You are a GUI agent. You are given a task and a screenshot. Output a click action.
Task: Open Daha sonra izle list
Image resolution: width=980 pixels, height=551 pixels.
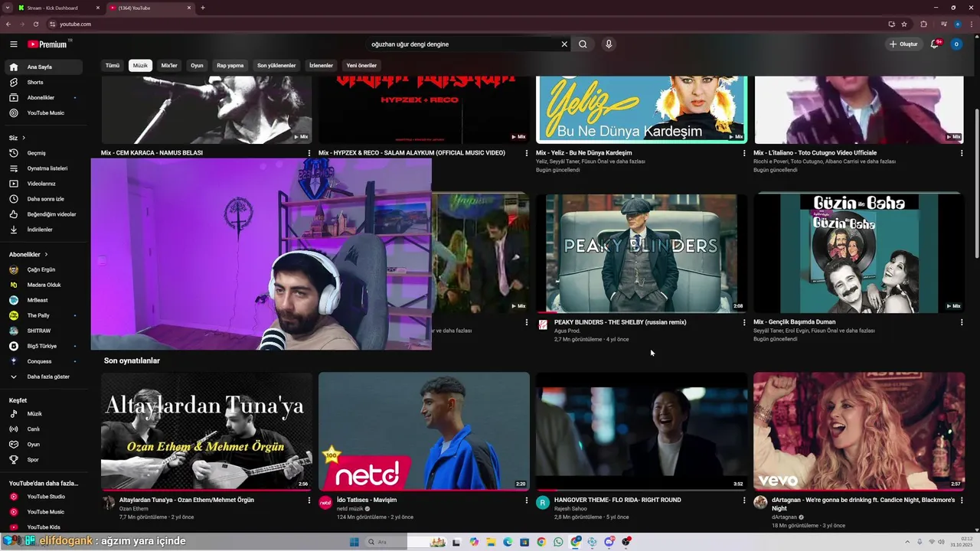click(x=44, y=199)
